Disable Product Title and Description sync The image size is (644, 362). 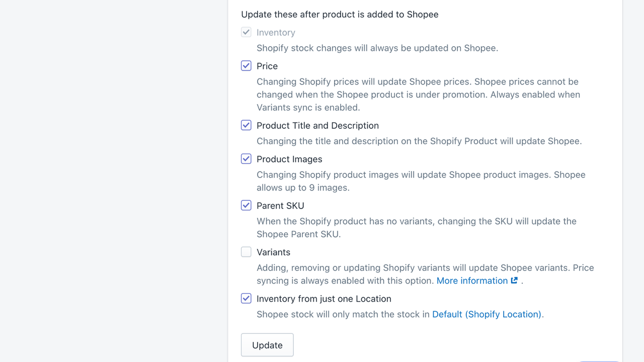coord(246,125)
